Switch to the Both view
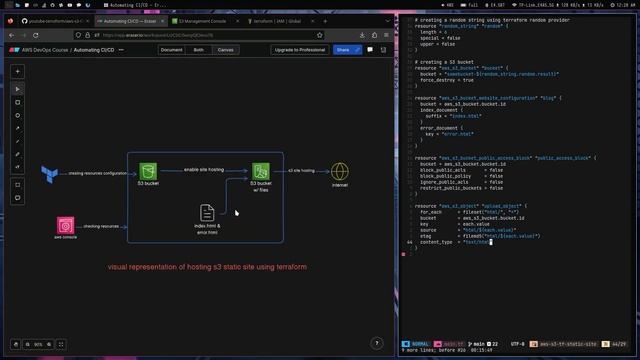Viewport: 640px width, 360px height. coord(198,50)
